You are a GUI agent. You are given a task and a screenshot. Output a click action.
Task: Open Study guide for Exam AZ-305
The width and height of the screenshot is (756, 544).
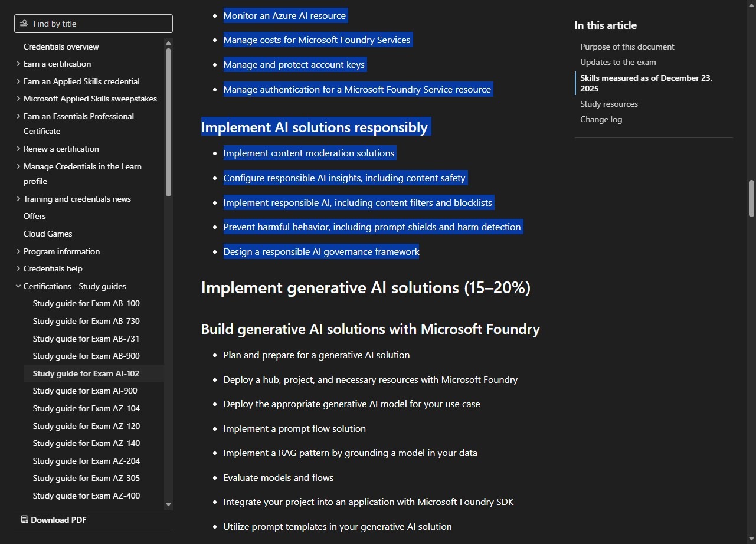[86, 478]
